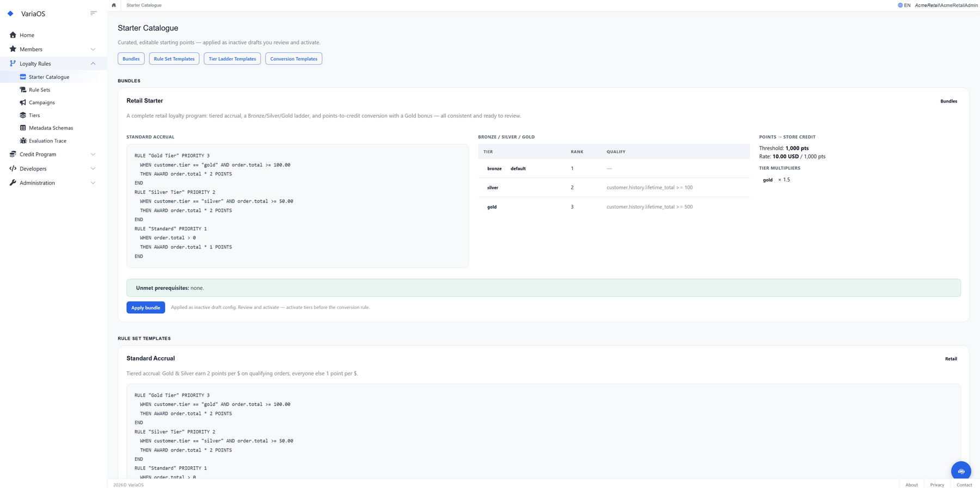
Task: Click the Rate 10.00 USD value
Action: (786, 156)
